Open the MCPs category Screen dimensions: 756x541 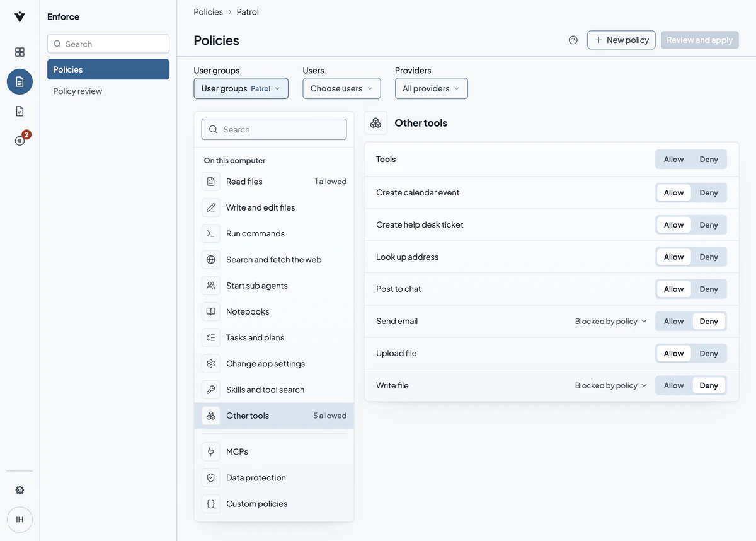coord(274,451)
